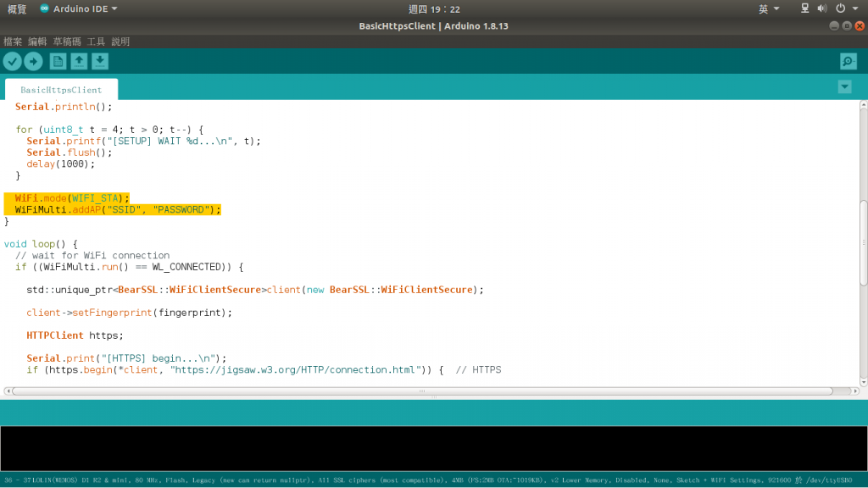Expand the sketch tab options arrow
Image resolution: width=868 pixels, height=488 pixels.
click(844, 87)
